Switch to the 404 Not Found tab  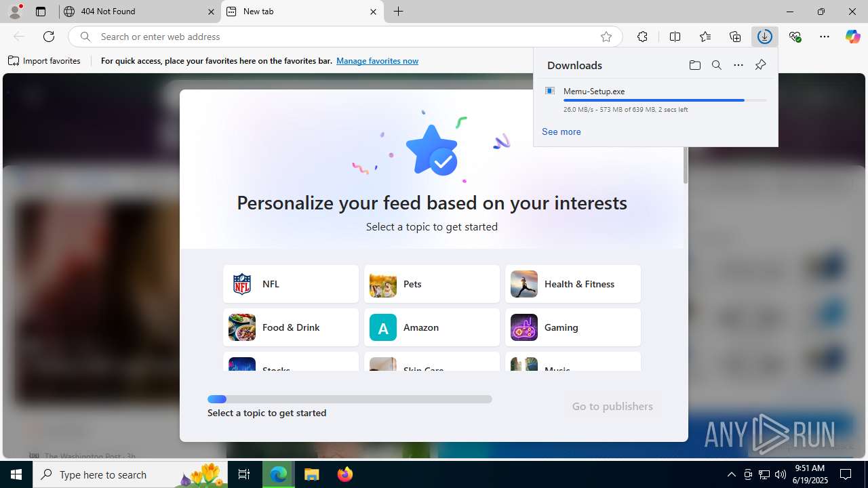coord(140,12)
